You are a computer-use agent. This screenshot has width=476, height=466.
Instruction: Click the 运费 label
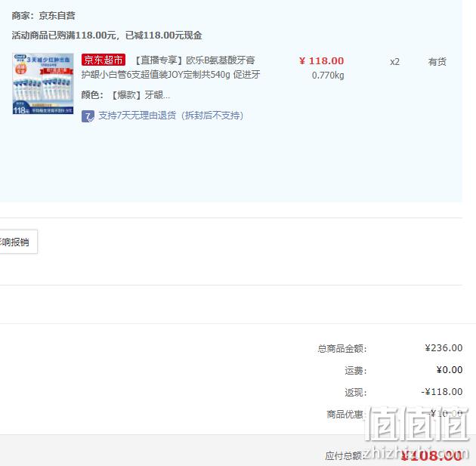355,370
